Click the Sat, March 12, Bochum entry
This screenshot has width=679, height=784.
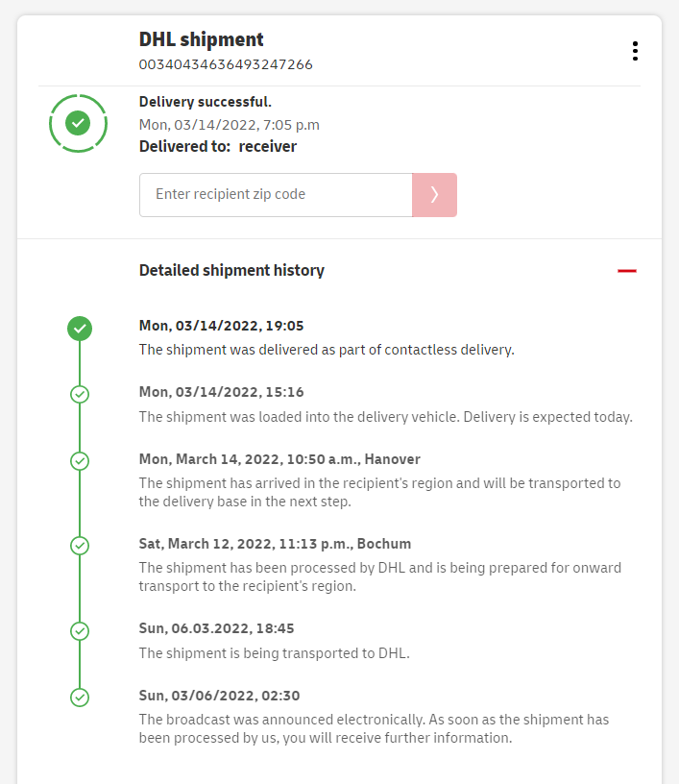[275, 544]
